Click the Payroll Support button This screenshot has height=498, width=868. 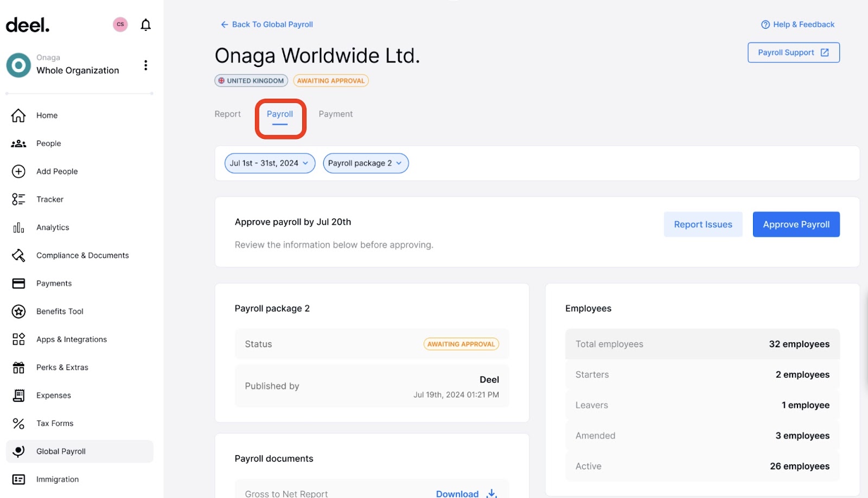point(794,53)
